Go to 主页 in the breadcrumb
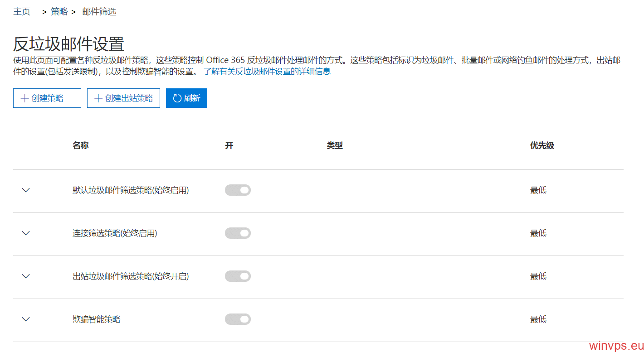Screen dimensions: 644x352 click(x=22, y=12)
